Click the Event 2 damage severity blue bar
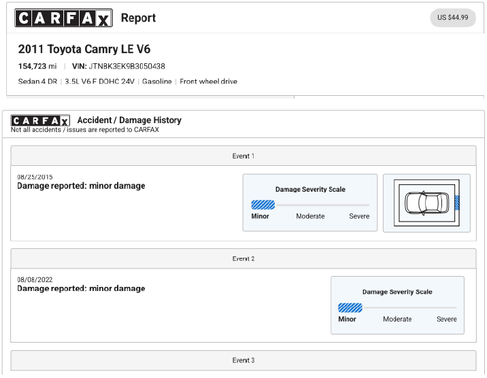Image resolution: width=487 pixels, height=378 pixels. 350,308
